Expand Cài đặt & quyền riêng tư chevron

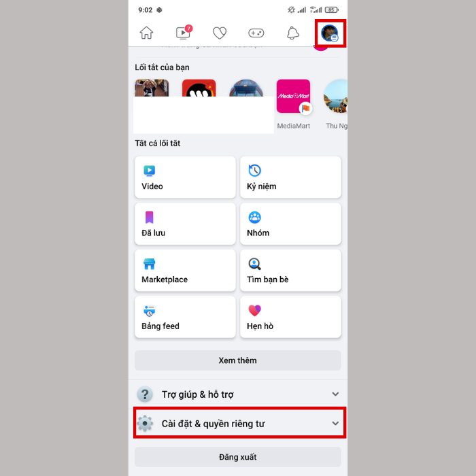pos(335,423)
